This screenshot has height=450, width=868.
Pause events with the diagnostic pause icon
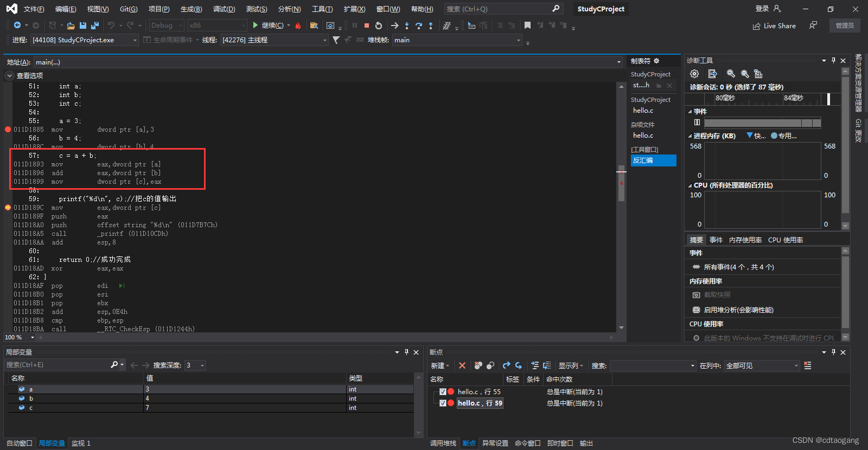697,123
